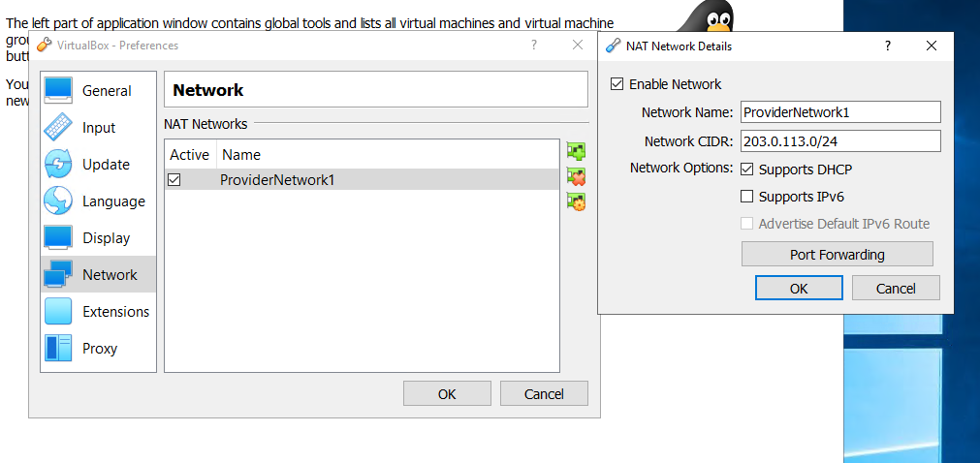Screen dimensions: 980x463
Task: Open Port Forwarding settings
Action: coord(837,255)
